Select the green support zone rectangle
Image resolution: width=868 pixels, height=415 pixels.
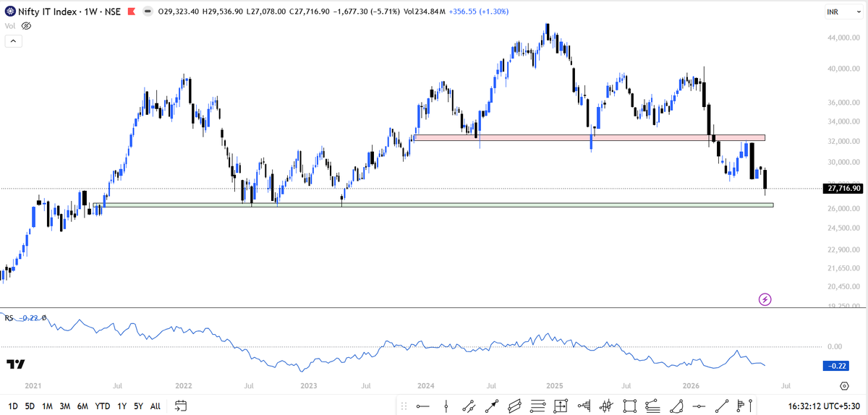[433, 205]
